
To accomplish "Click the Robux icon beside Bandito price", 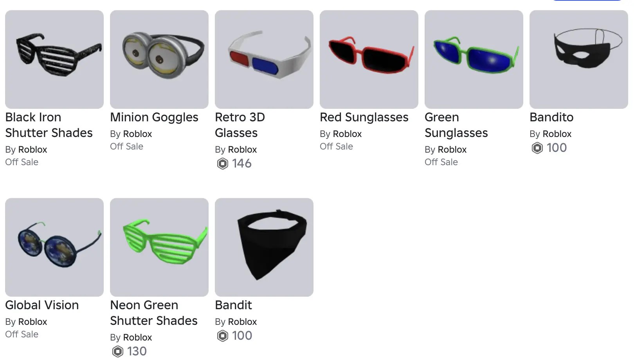I will (x=537, y=148).
